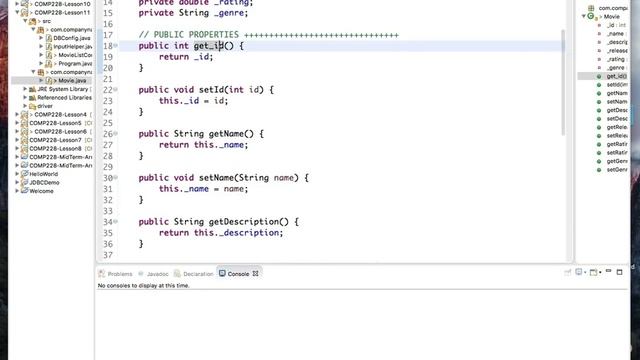Expand the driver folder
Viewport: 640px width, 360px height.
(25, 106)
